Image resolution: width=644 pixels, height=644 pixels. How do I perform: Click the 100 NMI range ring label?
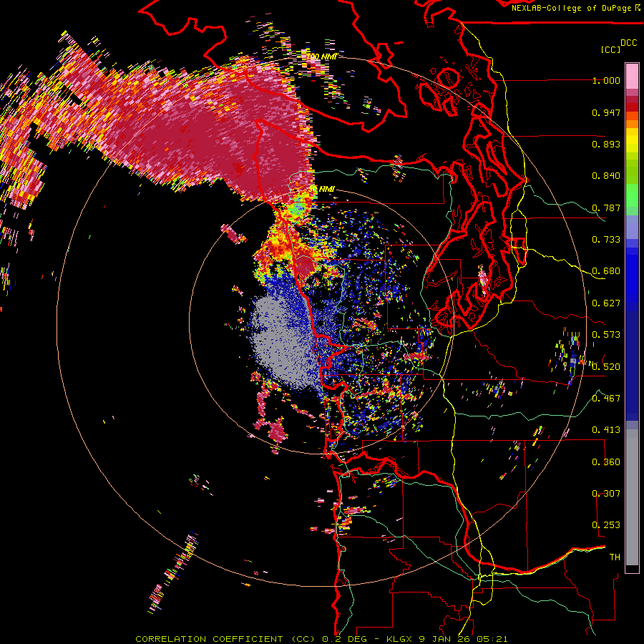[x=321, y=57]
